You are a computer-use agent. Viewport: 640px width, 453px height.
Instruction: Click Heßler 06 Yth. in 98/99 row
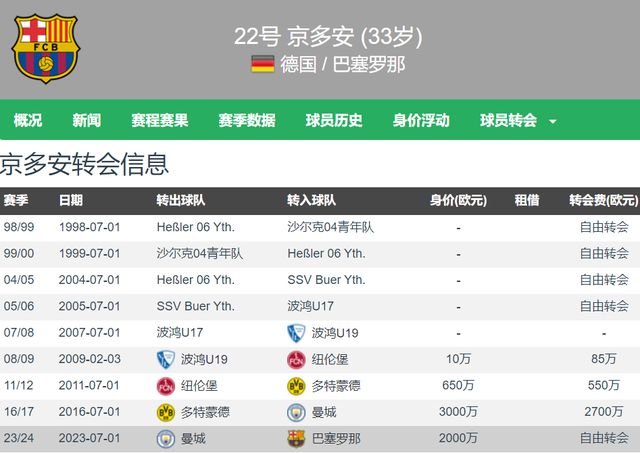[x=196, y=227]
